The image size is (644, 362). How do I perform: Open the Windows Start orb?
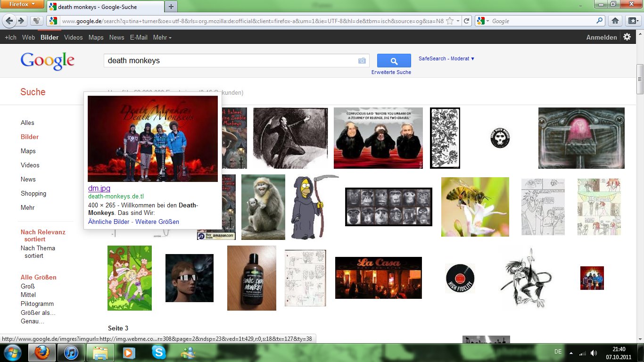[x=12, y=353]
